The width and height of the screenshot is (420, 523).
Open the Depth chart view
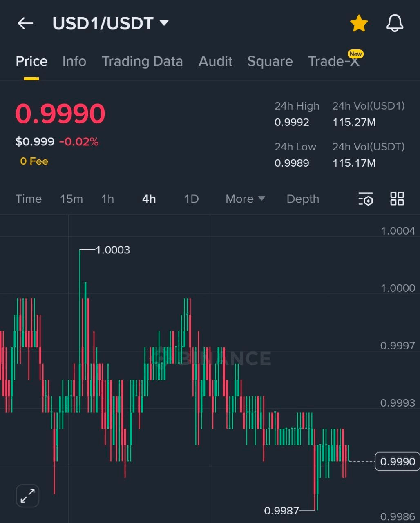pyautogui.click(x=303, y=199)
